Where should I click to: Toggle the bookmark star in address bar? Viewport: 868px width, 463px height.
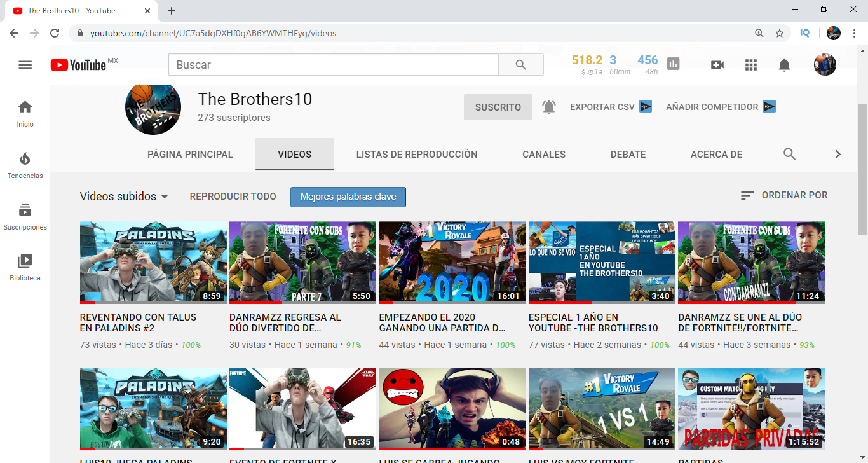pyautogui.click(x=780, y=32)
